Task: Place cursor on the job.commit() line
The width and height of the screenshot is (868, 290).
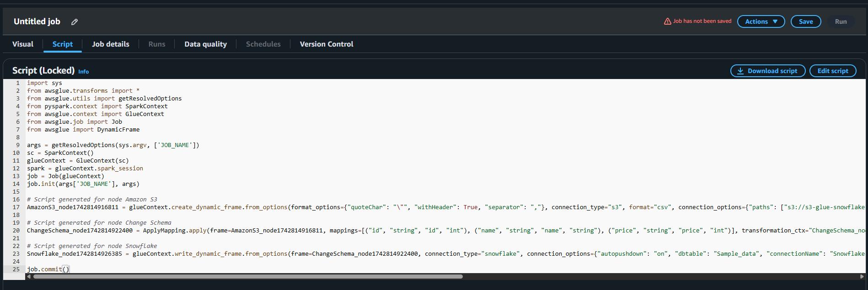Action: tap(48, 269)
